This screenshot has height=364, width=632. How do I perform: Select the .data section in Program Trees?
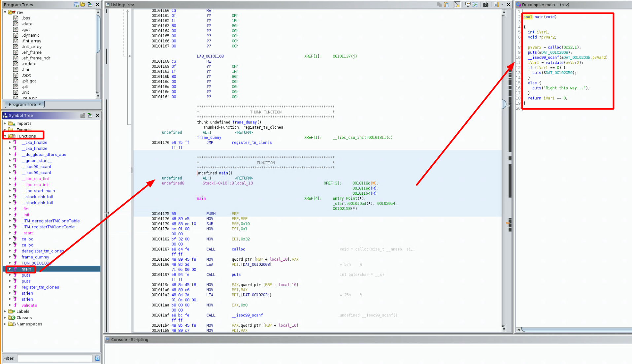tap(27, 24)
